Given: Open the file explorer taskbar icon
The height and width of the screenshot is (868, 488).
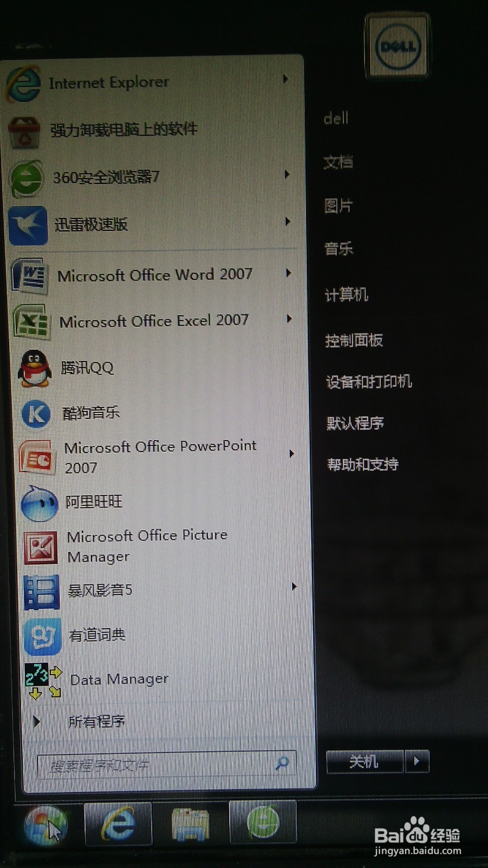Looking at the screenshot, I should pyautogui.click(x=190, y=824).
